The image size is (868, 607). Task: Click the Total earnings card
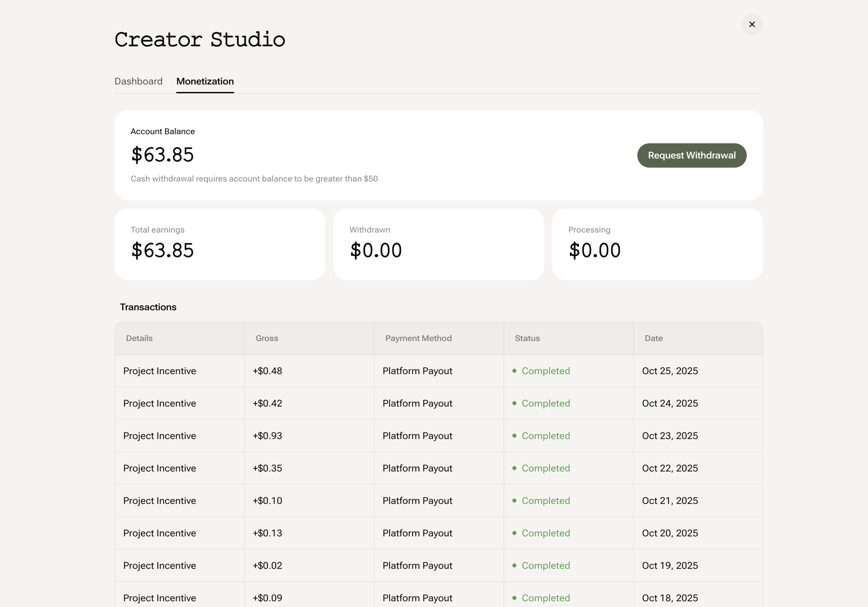click(220, 244)
